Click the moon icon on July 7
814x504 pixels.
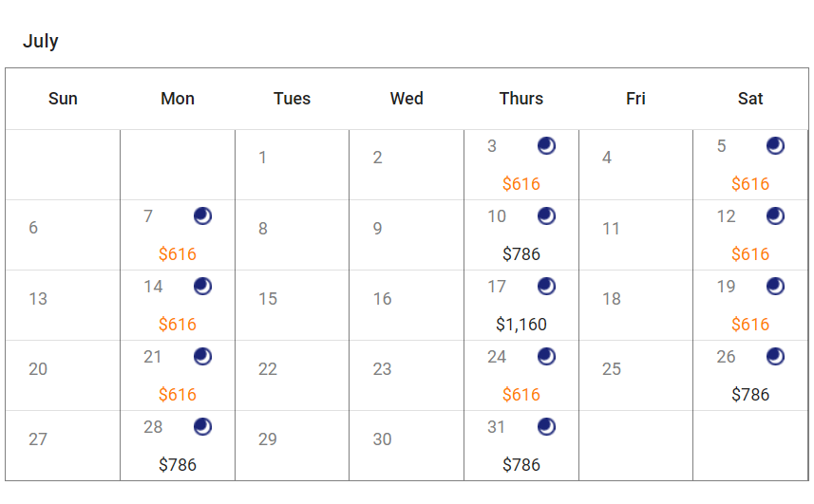pyautogui.click(x=202, y=215)
